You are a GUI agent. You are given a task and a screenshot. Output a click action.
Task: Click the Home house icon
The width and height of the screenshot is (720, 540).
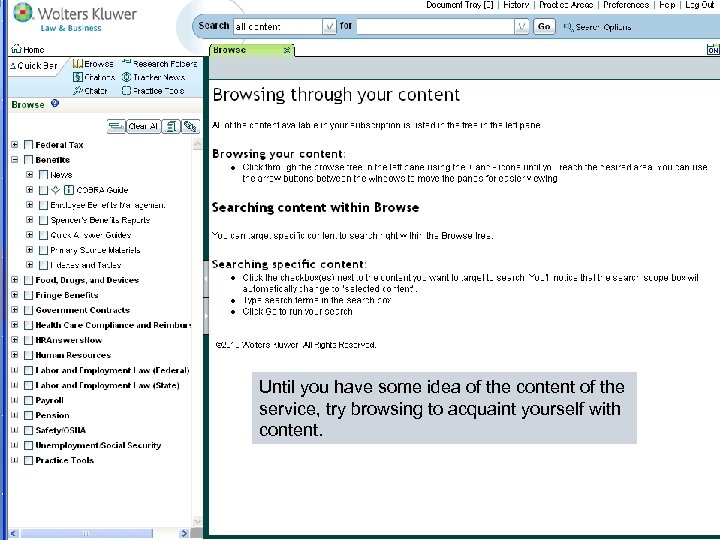coord(17,48)
